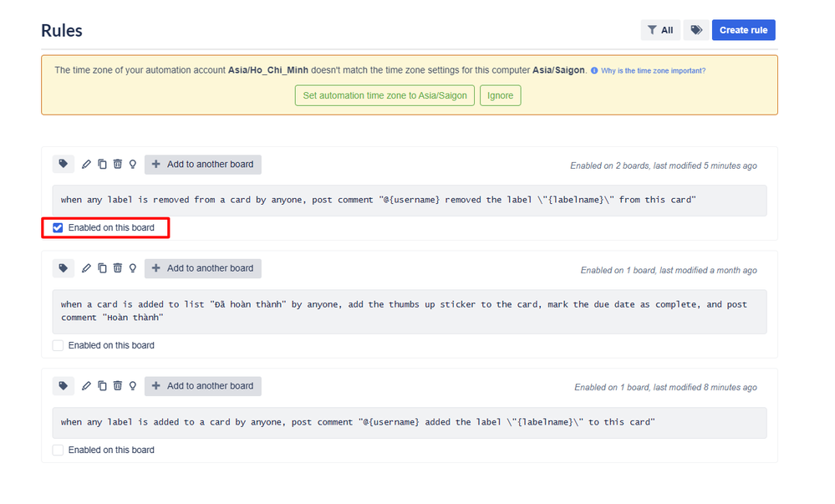This screenshot has height=504, width=835.
Task: Click the Rules page heading
Action: pyautogui.click(x=62, y=30)
